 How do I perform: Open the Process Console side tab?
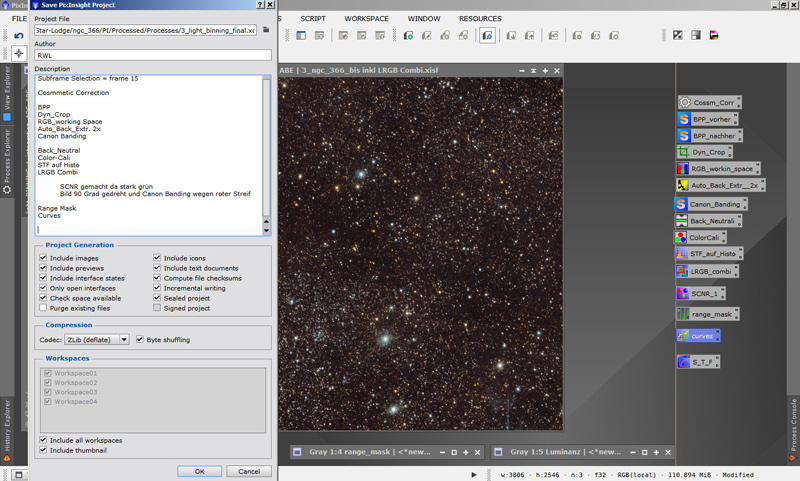(x=793, y=429)
